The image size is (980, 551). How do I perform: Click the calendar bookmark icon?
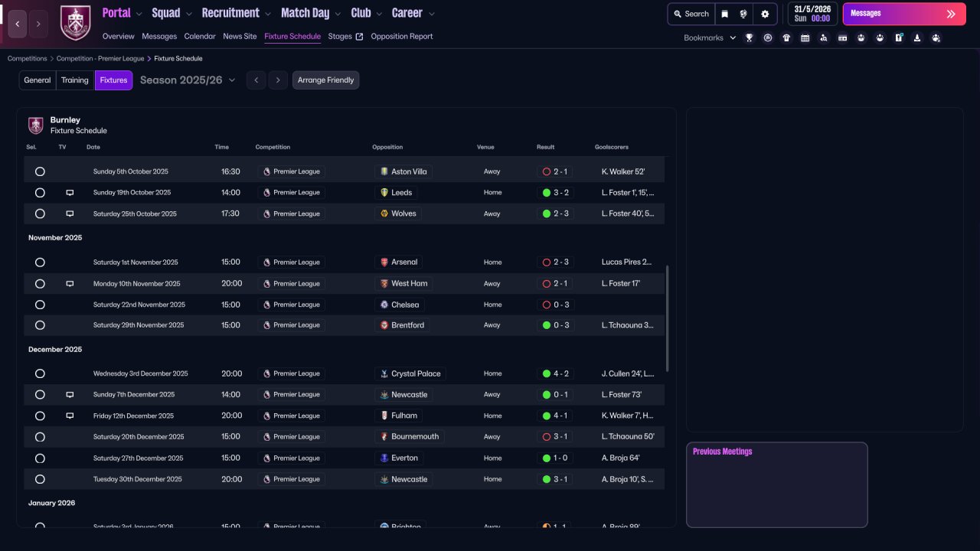coord(805,37)
